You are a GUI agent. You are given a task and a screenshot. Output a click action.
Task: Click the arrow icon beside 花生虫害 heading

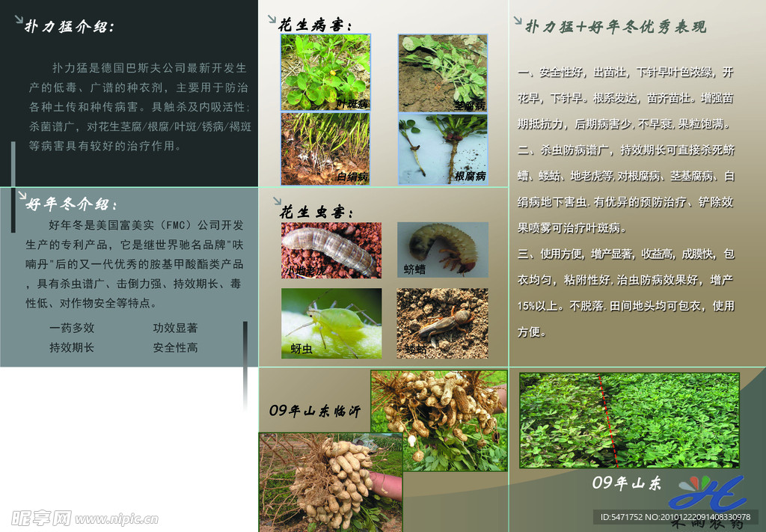click(x=275, y=202)
